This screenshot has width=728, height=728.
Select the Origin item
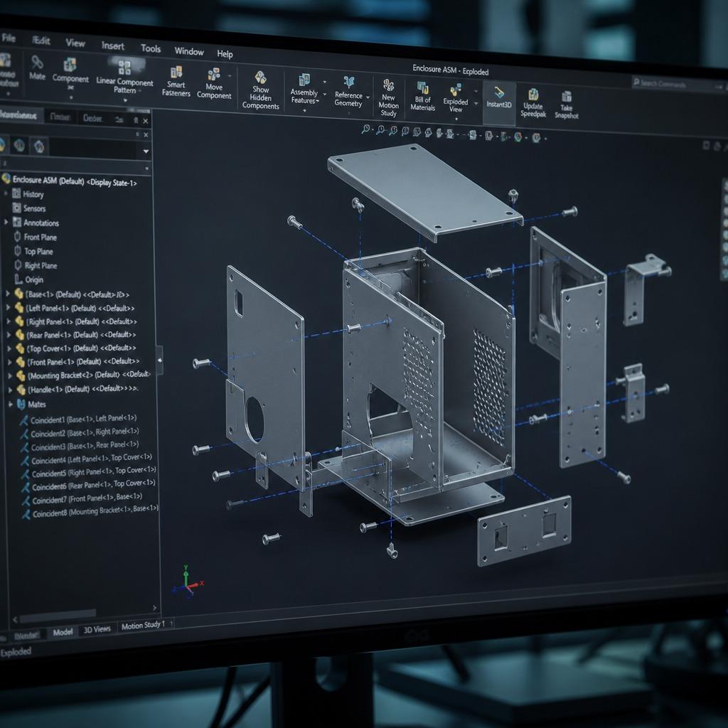(28, 279)
